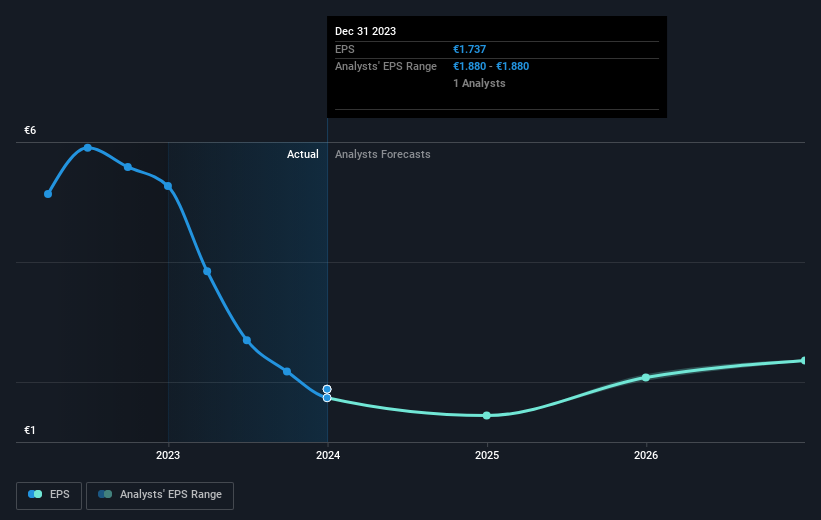The height and width of the screenshot is (520, 821).
Task: Click the first EPS data point at chart start
Action: [x=48, y=194]
